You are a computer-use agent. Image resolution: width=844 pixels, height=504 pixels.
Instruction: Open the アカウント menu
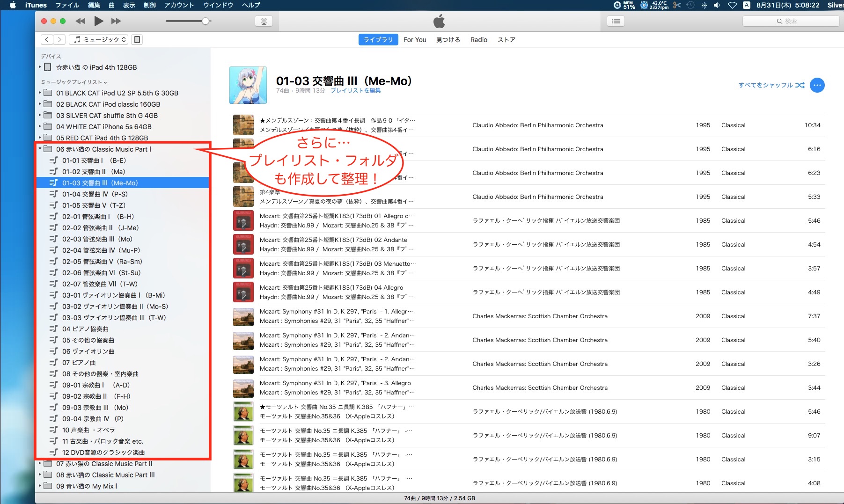[179, 5]
